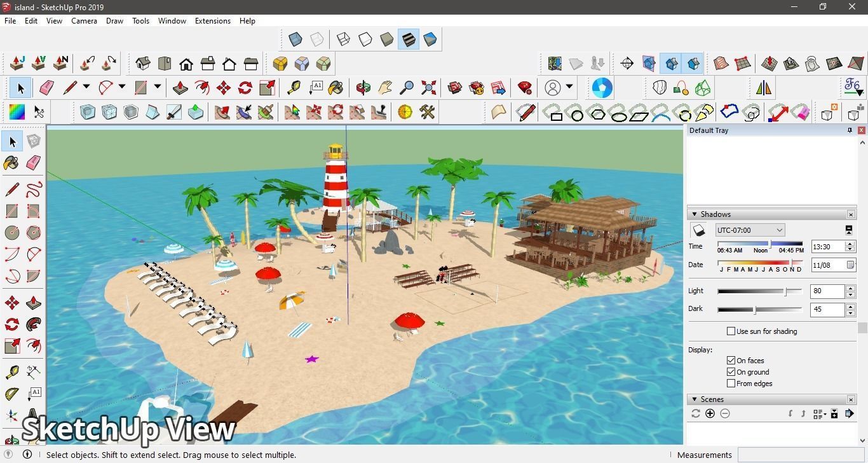Pin the Default Tray
The width and height of the screenshot is (868, 463).
(x=850, y=130)
